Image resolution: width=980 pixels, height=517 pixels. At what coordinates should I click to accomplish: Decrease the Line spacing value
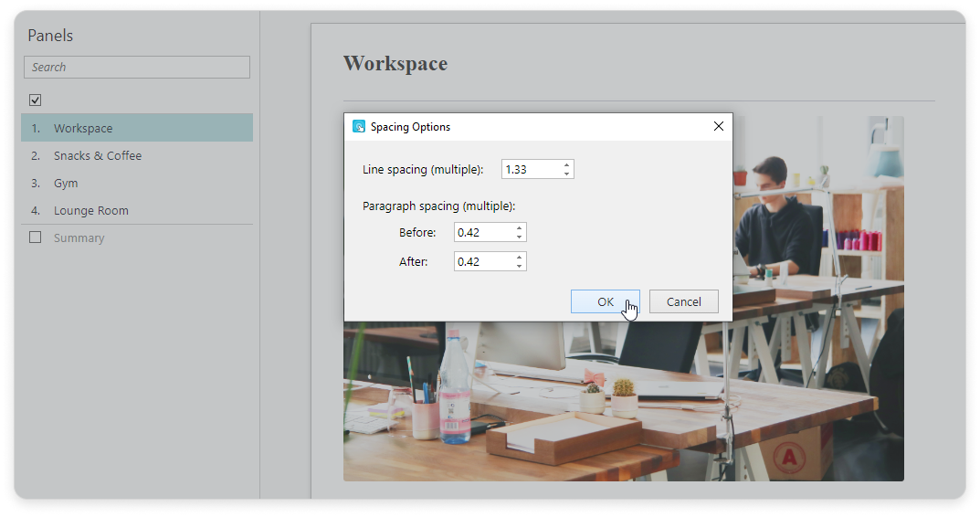[x=566, y=174]
